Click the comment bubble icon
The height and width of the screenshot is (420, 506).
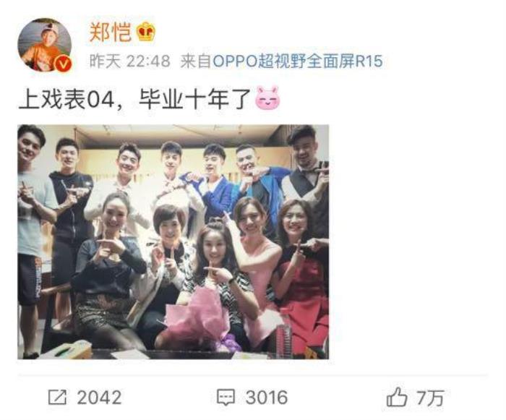226,398
